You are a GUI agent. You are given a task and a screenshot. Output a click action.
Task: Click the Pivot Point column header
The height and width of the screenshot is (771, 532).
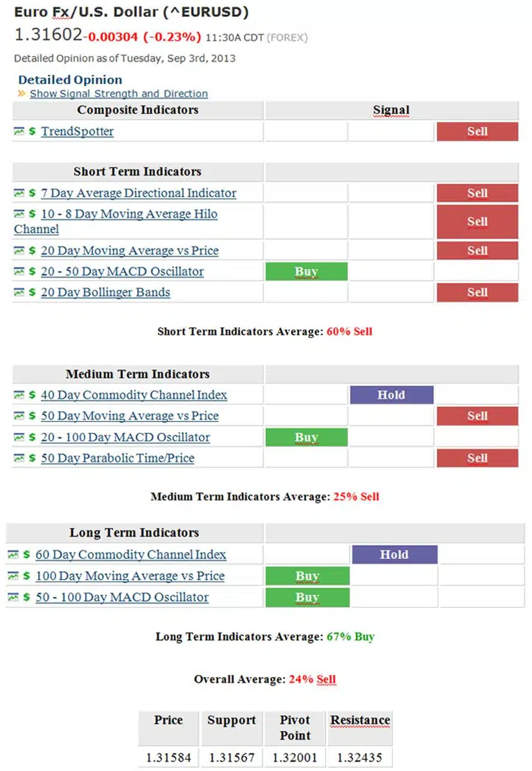point(295,727)
